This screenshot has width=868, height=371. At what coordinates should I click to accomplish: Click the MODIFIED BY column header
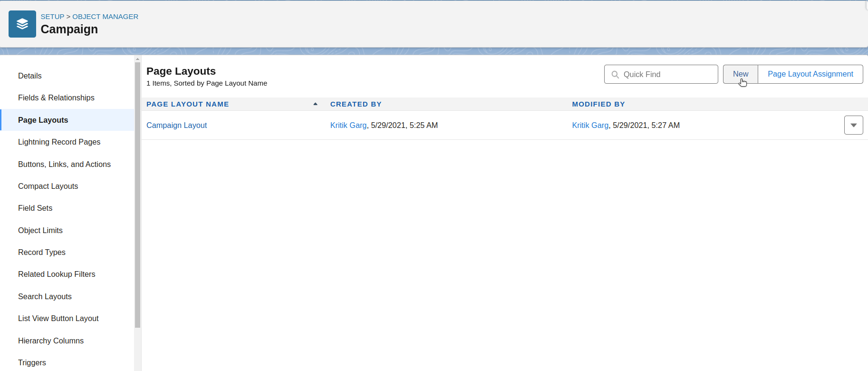(x=598, y=104)
